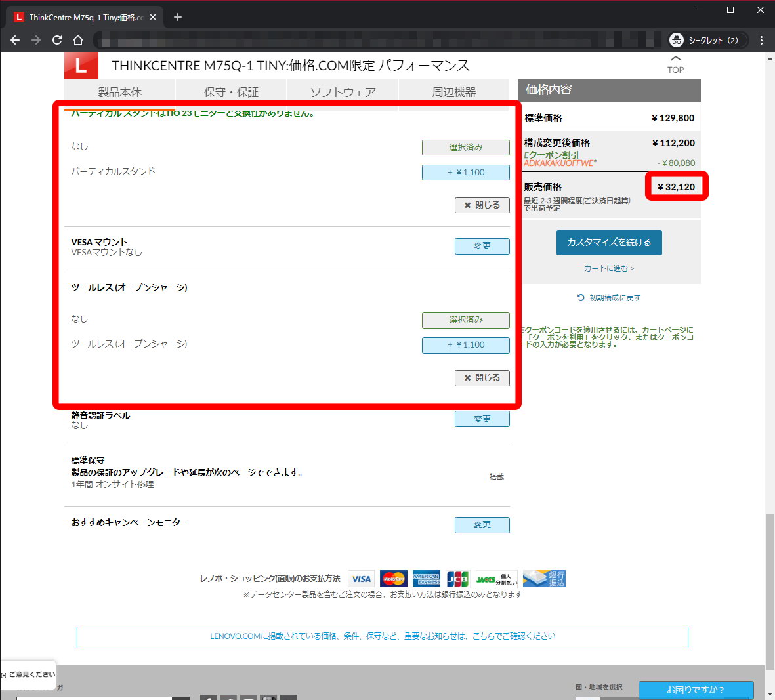Image resolution: width=775 pixels, height=700 pixels.
Task: Click the 静音認証ラベル heading
Action: pyautogui.click(x=101, y=415)
